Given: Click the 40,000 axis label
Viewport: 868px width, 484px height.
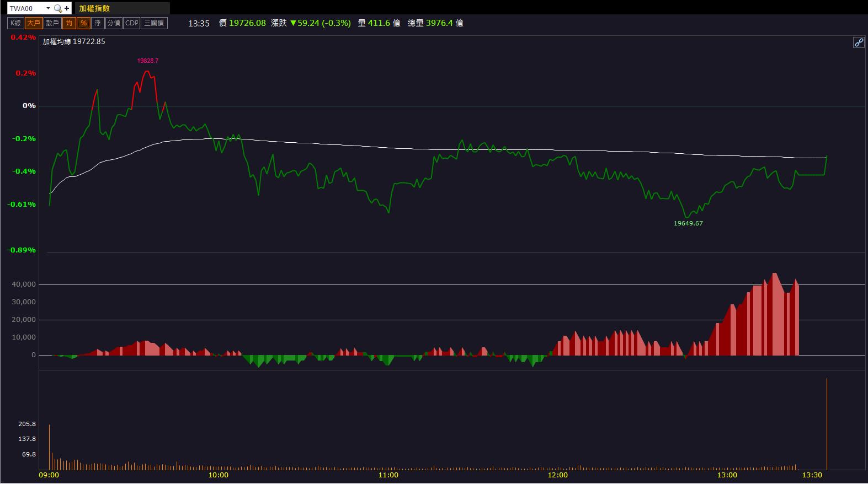Looking at the screenshot, I should point(24,284).
